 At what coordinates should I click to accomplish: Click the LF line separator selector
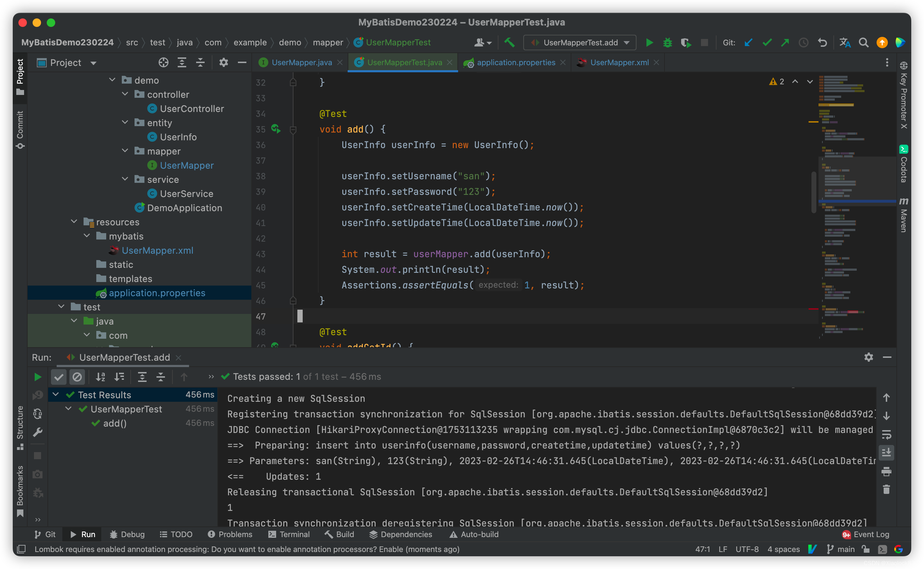pos(723,550)
